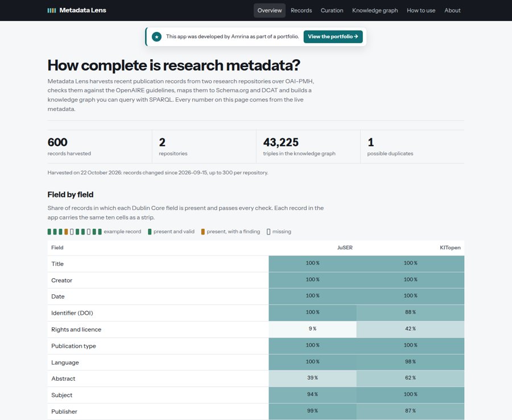The height and width of the screenshot is (420, 512).
Task: Click the 94 % JuSER Subject cell
Action: point(312,395)
